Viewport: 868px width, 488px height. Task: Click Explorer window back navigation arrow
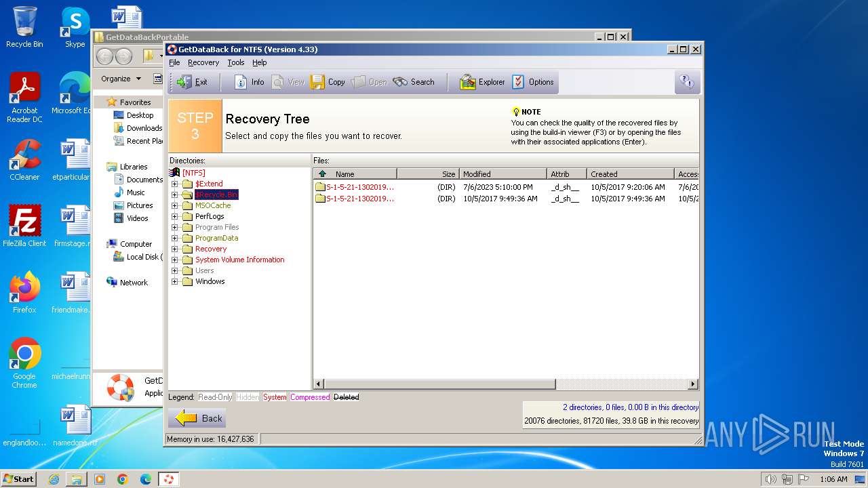click(105, 56)
